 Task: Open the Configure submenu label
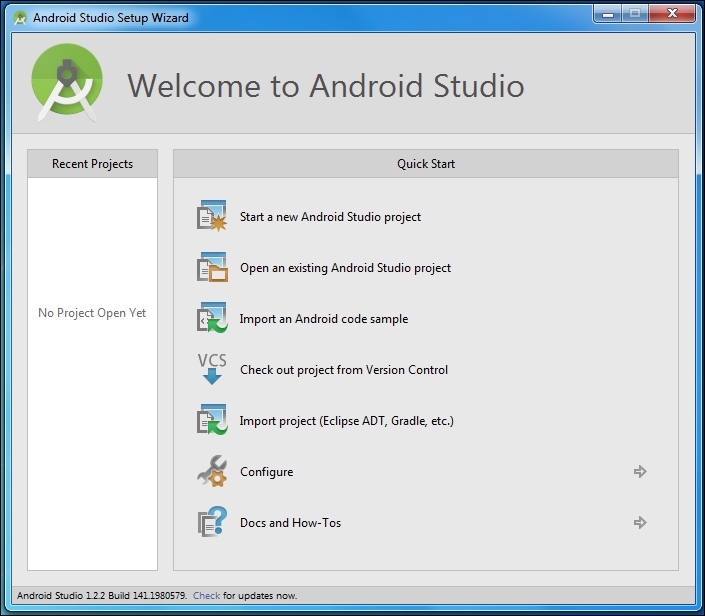[x=267, y=472]
